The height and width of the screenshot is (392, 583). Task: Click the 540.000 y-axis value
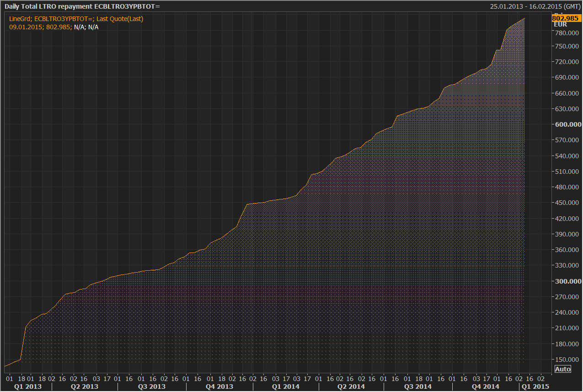[567, 156]
